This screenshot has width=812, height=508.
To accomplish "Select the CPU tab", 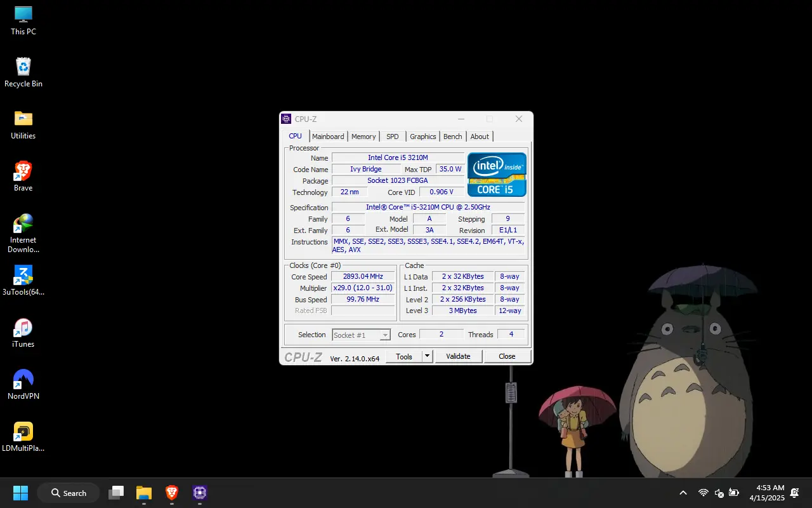I will point(296,136).
